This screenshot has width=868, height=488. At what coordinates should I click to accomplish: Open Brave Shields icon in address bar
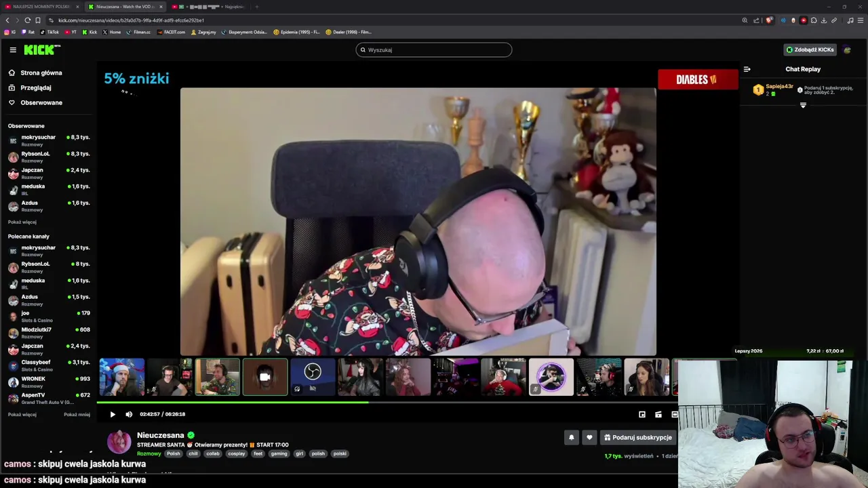coord(769,20)
